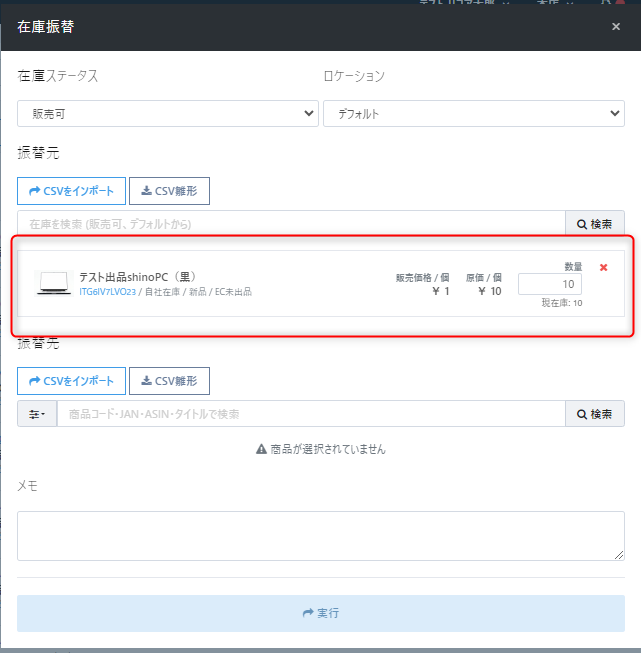Image resolution: width=641 pixels, height=653 pixels.
Task: Click the laptop product thumbnail
Action: [x=53, y=283]
